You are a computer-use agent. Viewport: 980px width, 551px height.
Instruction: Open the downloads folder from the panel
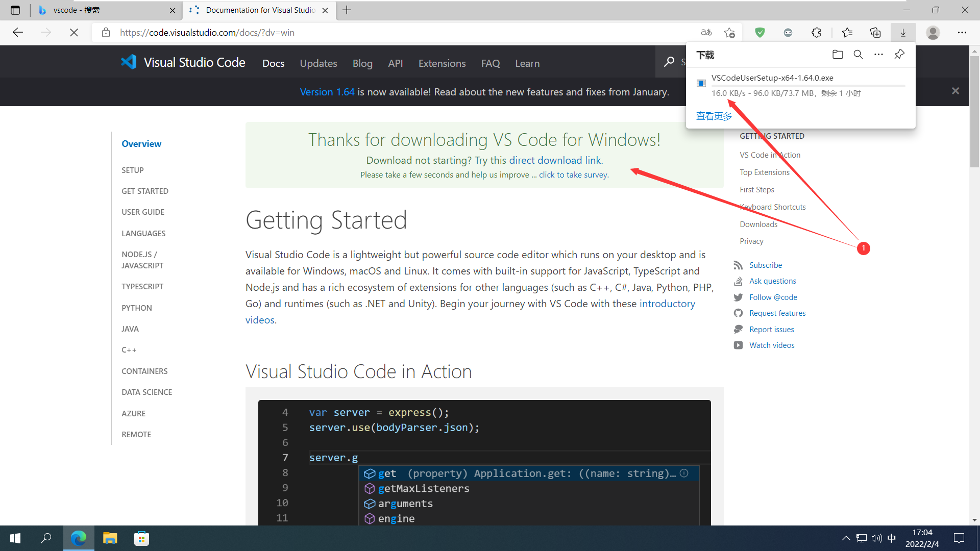click(838, 55)
